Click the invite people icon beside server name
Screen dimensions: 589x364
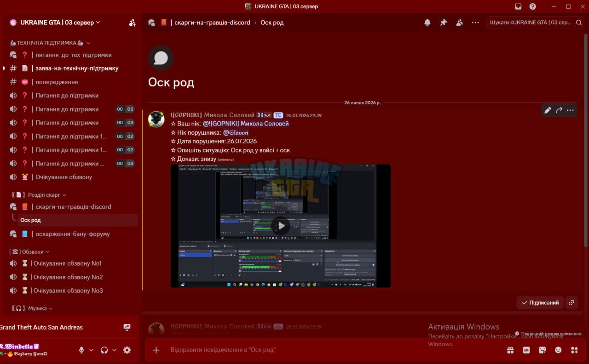133,23
